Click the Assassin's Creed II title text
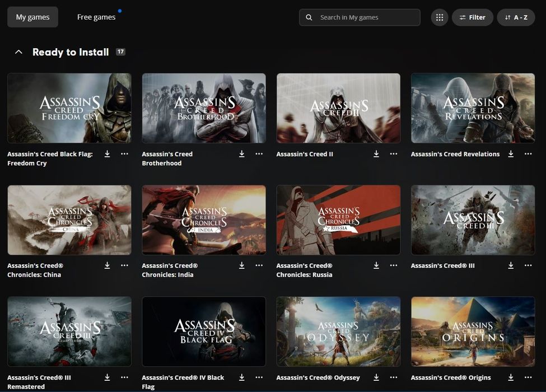 (305, 154)
